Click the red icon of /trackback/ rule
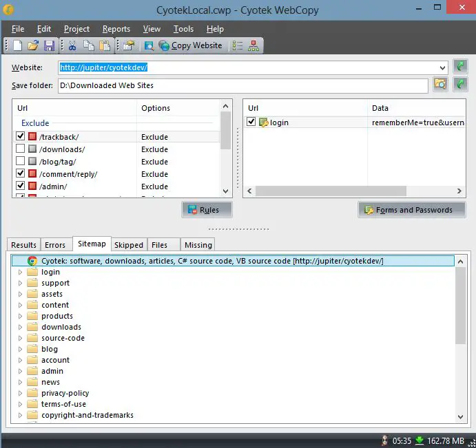 coord(32,136)
